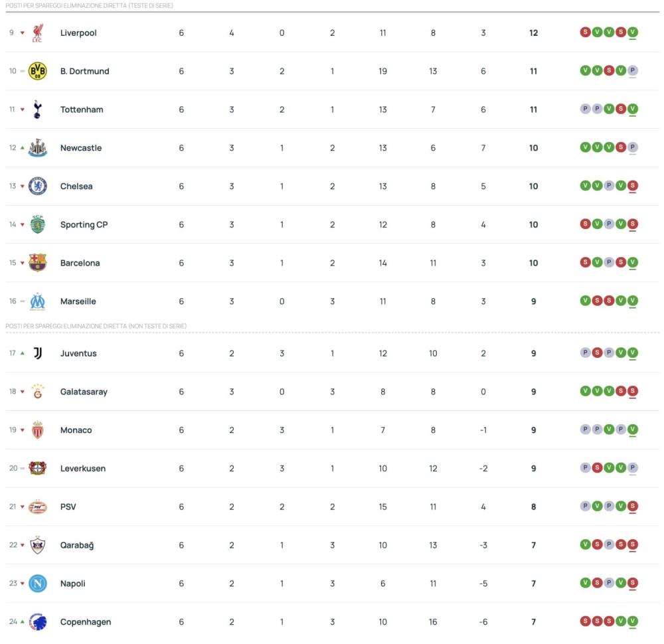Click Dortmund's underlined grey draw badge
Image resolution: width=664 pixels, height=644 pixels.
tap(633, 71)
